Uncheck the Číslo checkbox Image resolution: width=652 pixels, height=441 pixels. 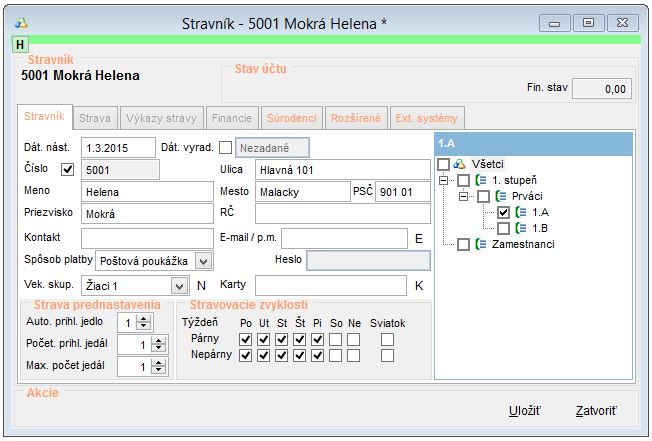68,170
